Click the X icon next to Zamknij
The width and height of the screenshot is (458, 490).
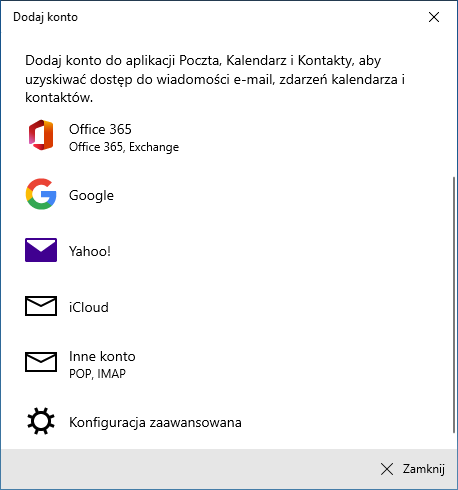387,469
